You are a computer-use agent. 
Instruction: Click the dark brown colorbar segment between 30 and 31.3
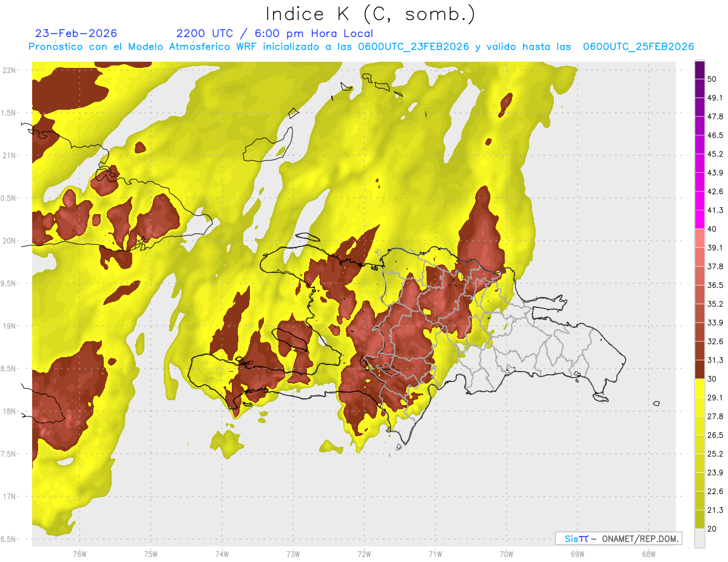699,369
